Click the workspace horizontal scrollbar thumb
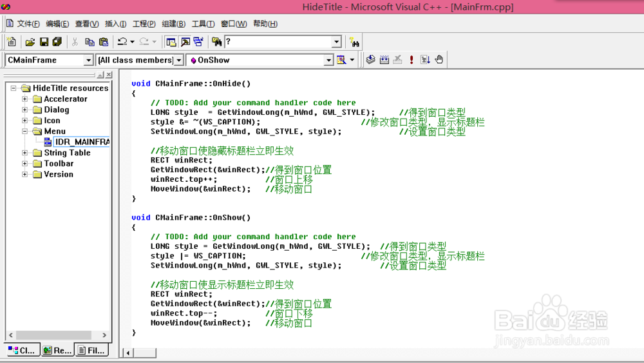The width and height of the screenshot is (644, 363). [54, 335]
